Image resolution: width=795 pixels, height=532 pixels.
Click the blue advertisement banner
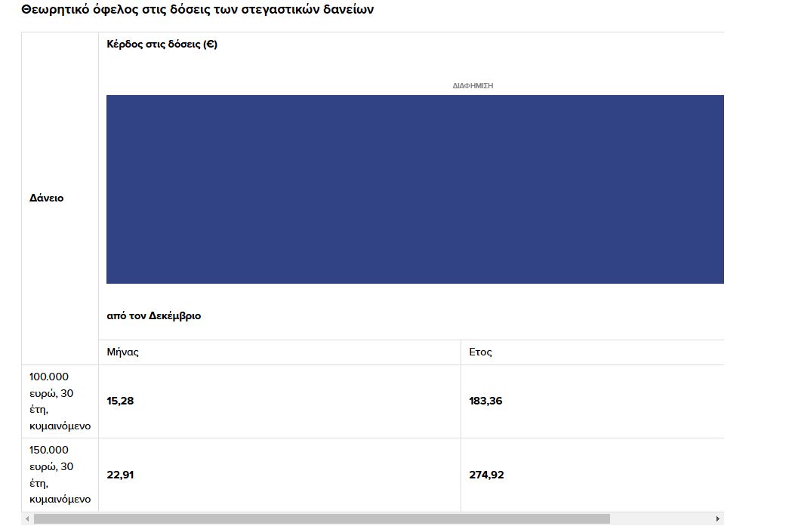[415, 189]
